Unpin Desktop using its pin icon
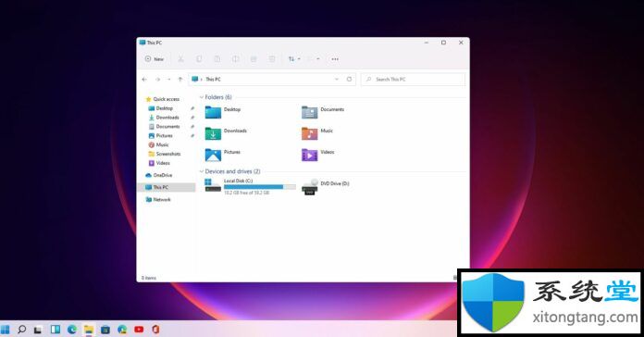The height and width of the screenshot is (337, 644). pyautogui.click(x=192, y=108)
